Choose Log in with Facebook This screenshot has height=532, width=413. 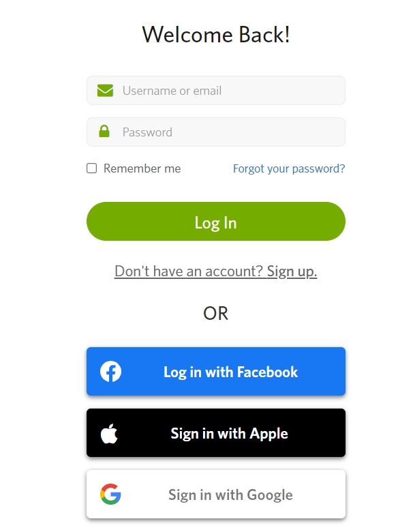[x=216, y=372]
